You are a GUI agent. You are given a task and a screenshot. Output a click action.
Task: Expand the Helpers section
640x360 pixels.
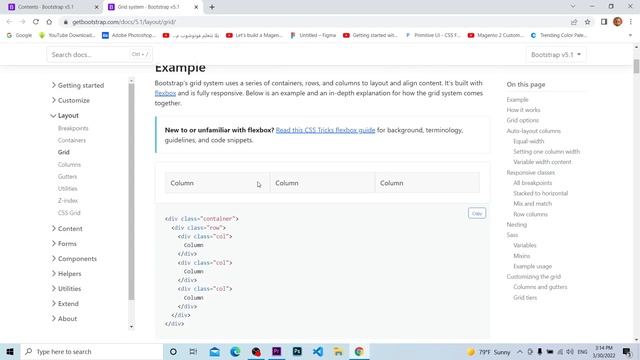point(66,274)
